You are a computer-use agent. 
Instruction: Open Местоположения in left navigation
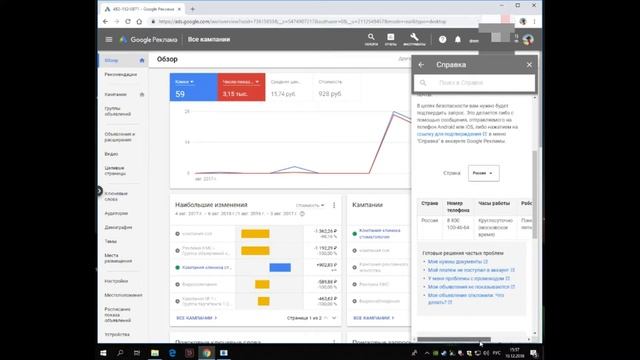(x=123, y=295)
